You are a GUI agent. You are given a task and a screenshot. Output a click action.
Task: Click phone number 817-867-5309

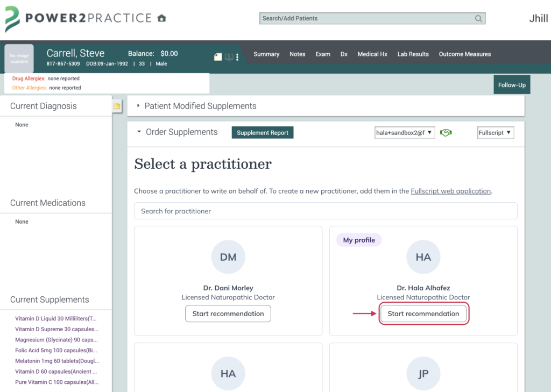(x=63, y=63)
